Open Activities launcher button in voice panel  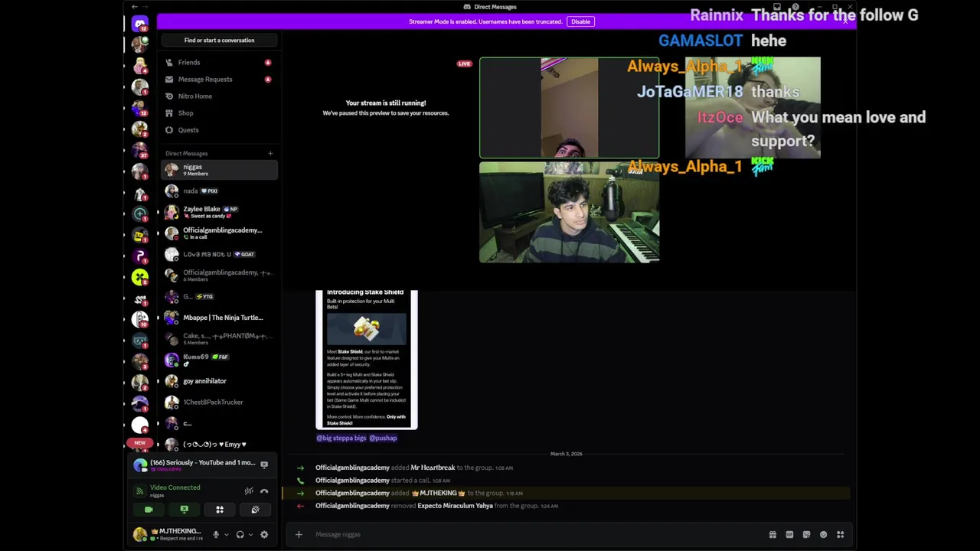click(x=220, y=510)
